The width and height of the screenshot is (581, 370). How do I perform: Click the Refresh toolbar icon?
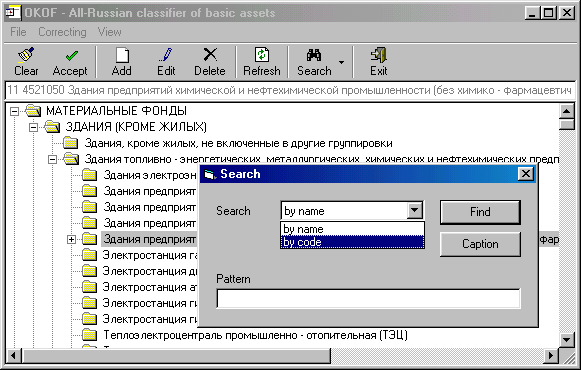pos(262,54)
